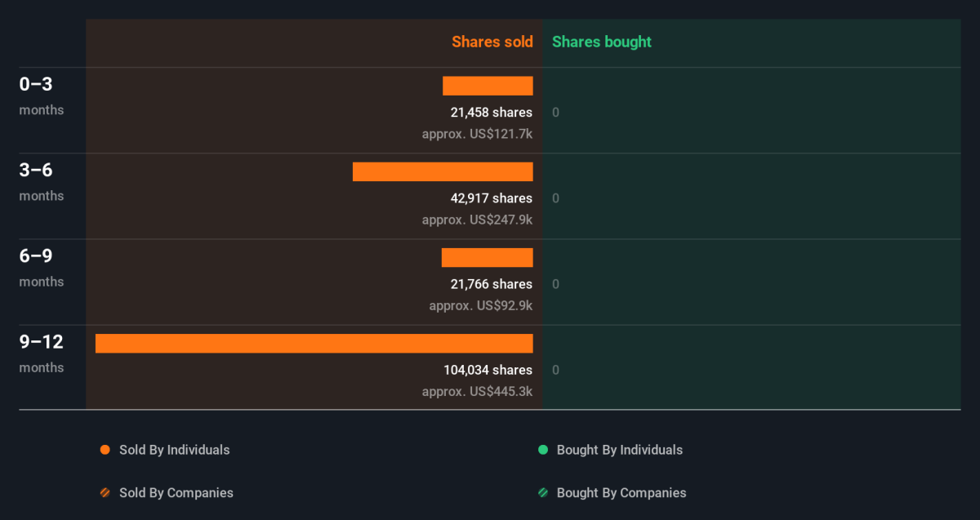980x520 pixels.
Task: Select the Shares bought column header
Action: 601,42
